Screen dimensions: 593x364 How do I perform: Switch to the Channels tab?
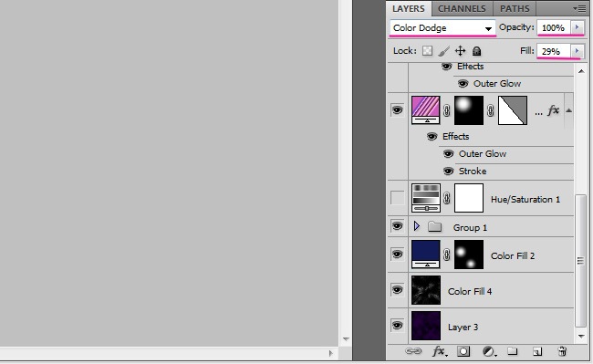click(462, 8)
